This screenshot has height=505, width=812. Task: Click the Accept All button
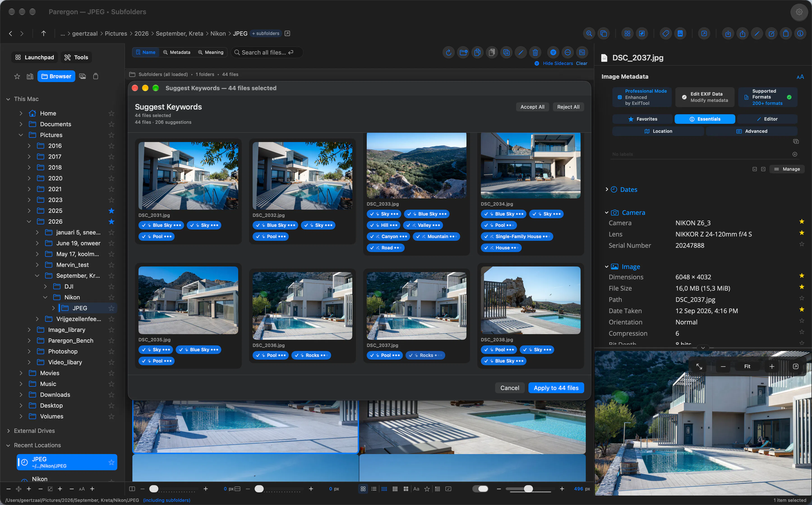click(532, 107)
